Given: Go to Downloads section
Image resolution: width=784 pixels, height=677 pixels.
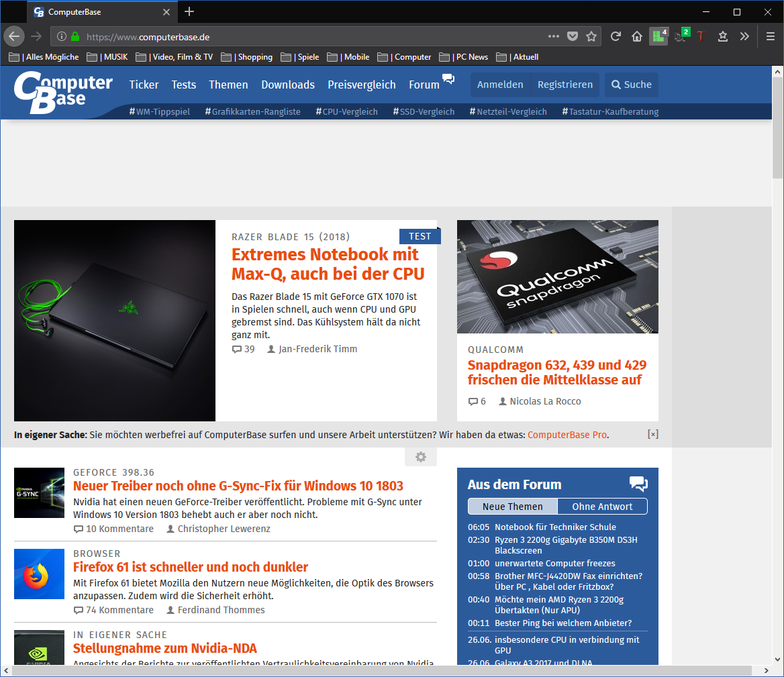Looking at the screenshot, I should 288,85.
